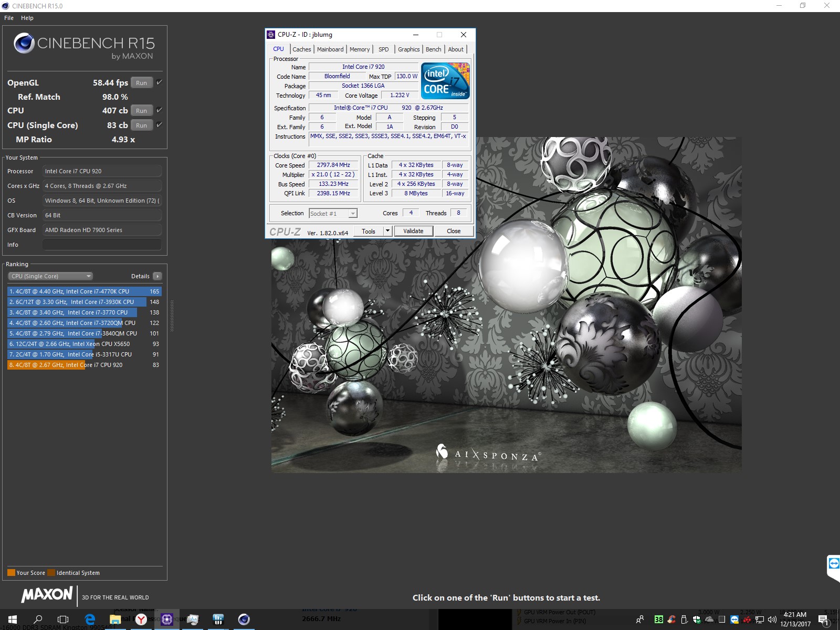
Task: Select ranking row Xeon CPU X5650
Action: pos(85,344)
